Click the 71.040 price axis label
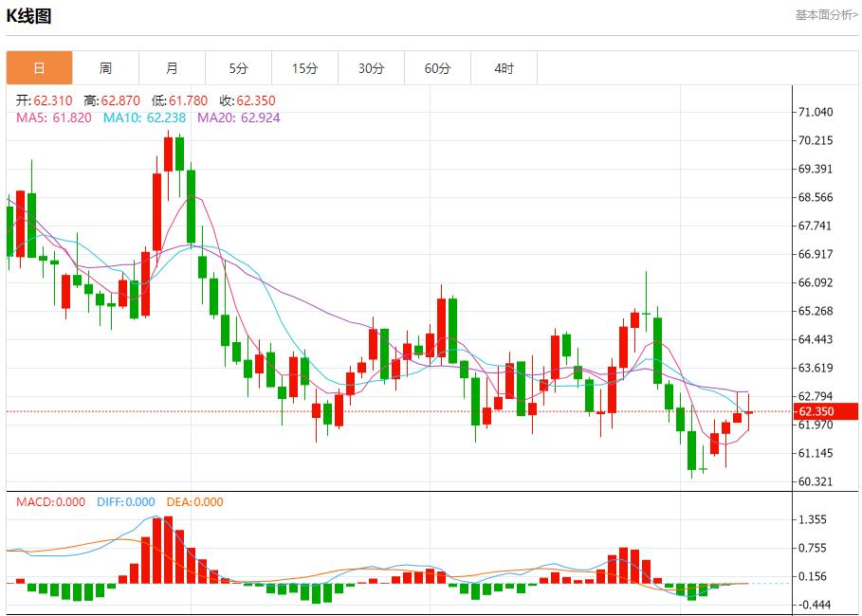Image resolution: width=862 pixels, height=616 pixels. pyautogui.click(x=817, y=111)
